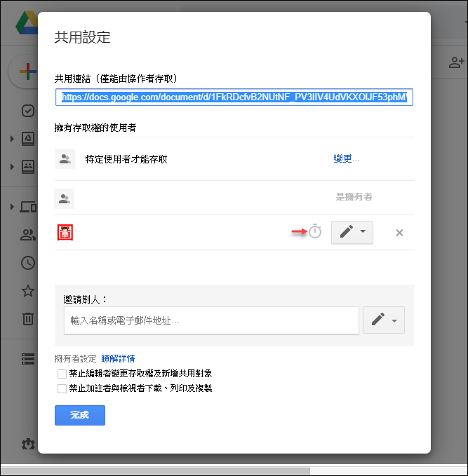
Task: Open Shared with me people icon
Action: (x=28, y=235)
